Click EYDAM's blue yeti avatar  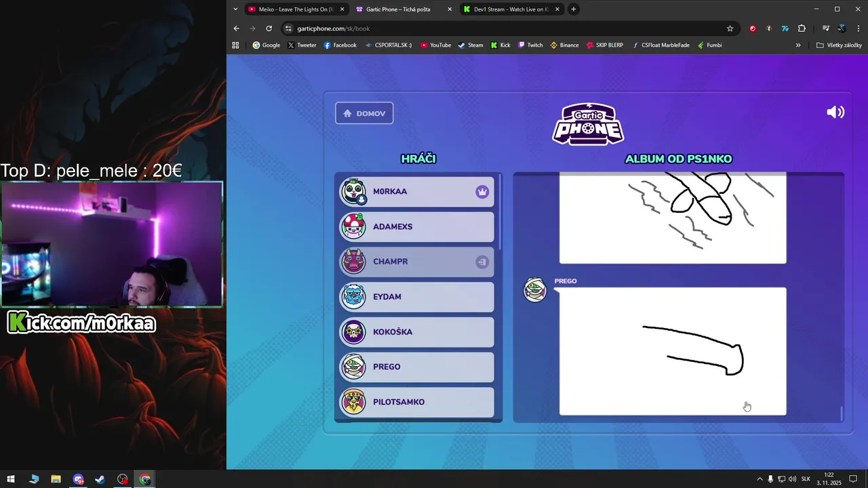point(353,297)
